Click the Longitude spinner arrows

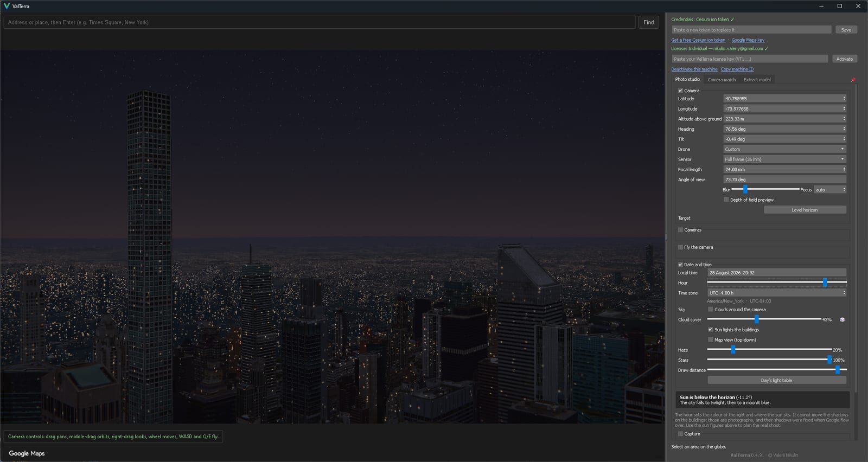point(844,108)
